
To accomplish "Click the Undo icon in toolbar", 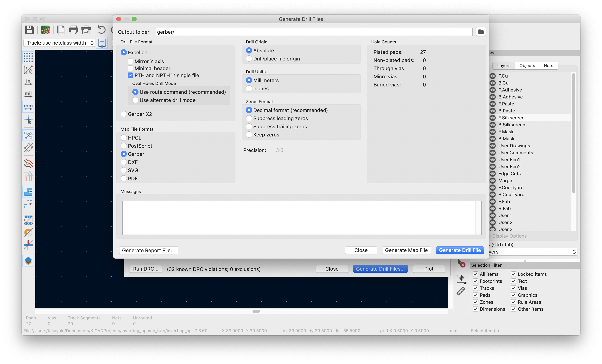I will pyautogui.click(x=101, y=30).
